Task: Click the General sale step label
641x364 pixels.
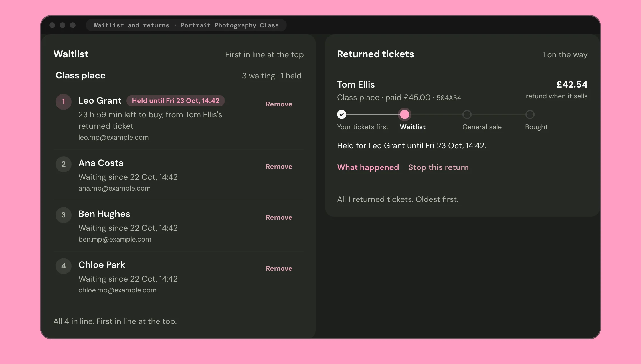Action: point(482,127)
